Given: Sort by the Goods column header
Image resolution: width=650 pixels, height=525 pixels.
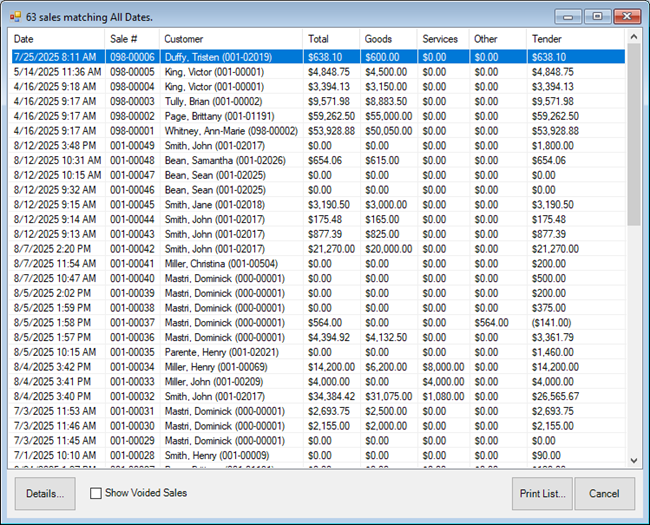Looking at the screenshot, I should 388,39.
